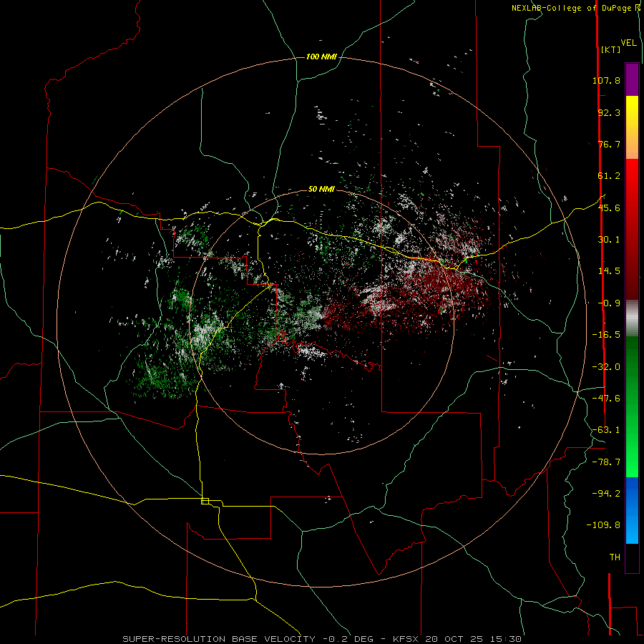This screenshot has width=644, height=644.
Task: Select the 76.7 velocity scale value
Action: click(609, 144)
